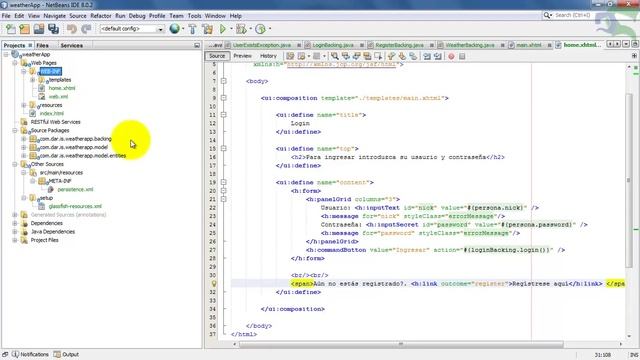
Task: Click the Find Previous Occurrence icon
Action: 346,56
